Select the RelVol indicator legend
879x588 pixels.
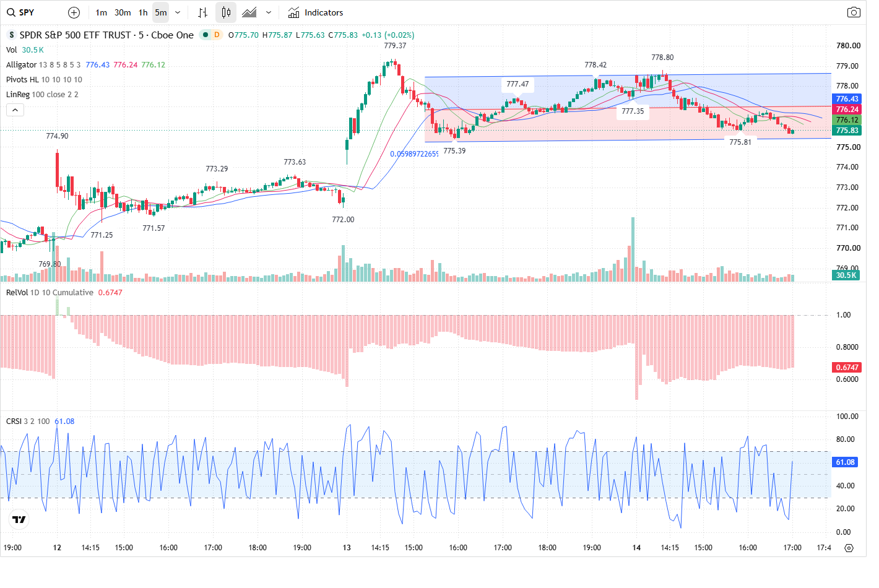pyautogui.click(x=64, y=293)
